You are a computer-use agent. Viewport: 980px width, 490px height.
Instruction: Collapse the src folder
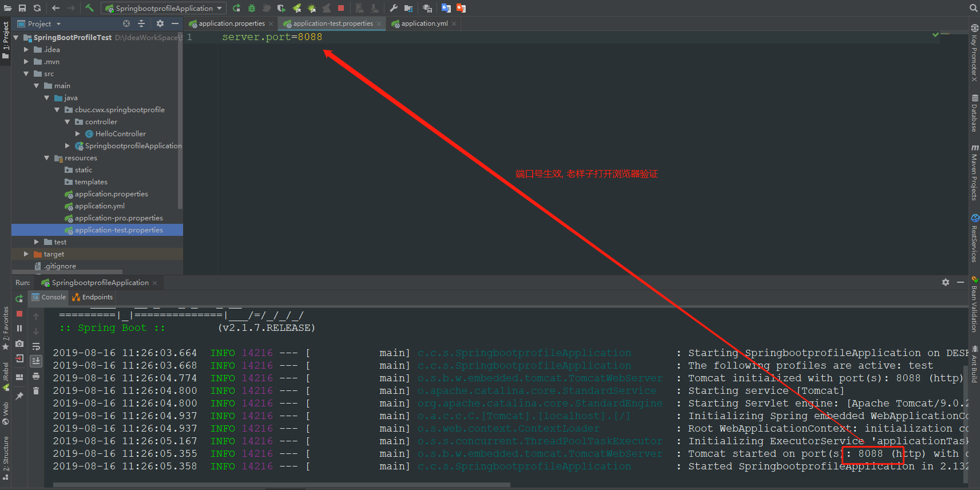26,73
